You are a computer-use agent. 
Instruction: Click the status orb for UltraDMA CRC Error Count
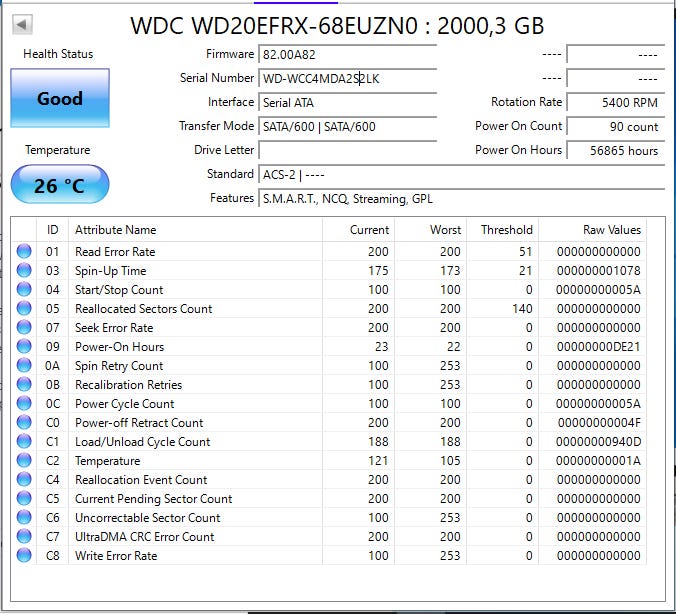coord(24,536)
